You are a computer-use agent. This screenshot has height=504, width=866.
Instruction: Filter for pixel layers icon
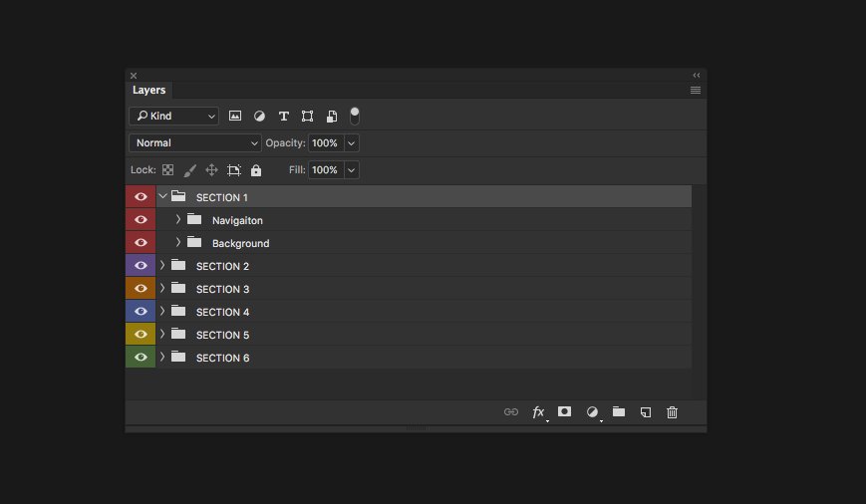tap(235, 116)
